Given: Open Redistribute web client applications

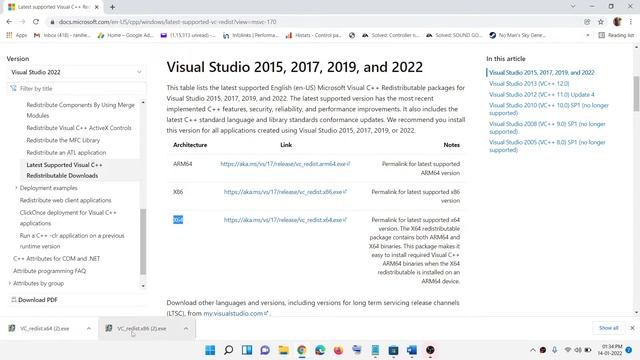Looking at the screenshot, I should click(x=65, y=200).
